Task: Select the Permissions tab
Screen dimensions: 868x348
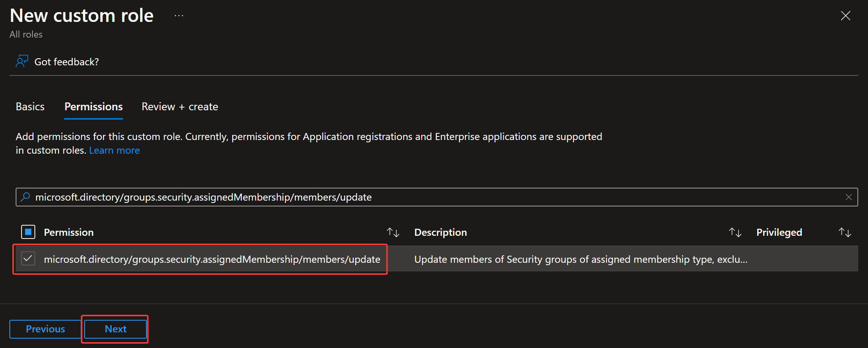Action: [x=94, y=107]
